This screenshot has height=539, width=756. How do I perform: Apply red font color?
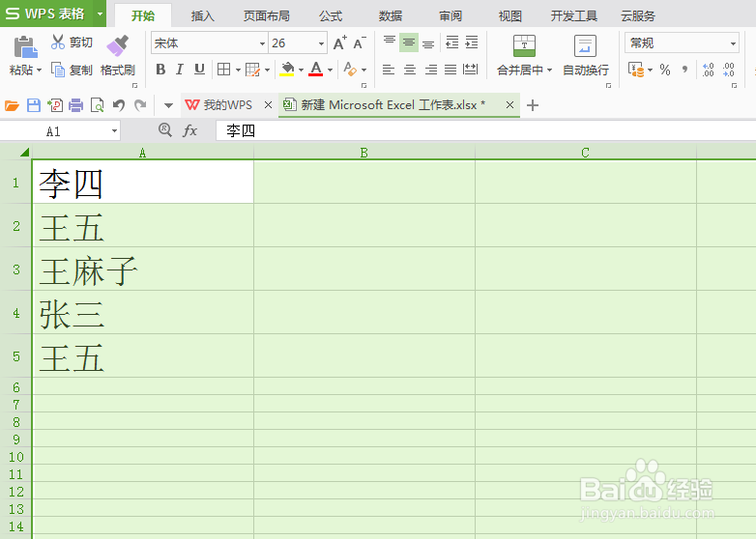316,70
